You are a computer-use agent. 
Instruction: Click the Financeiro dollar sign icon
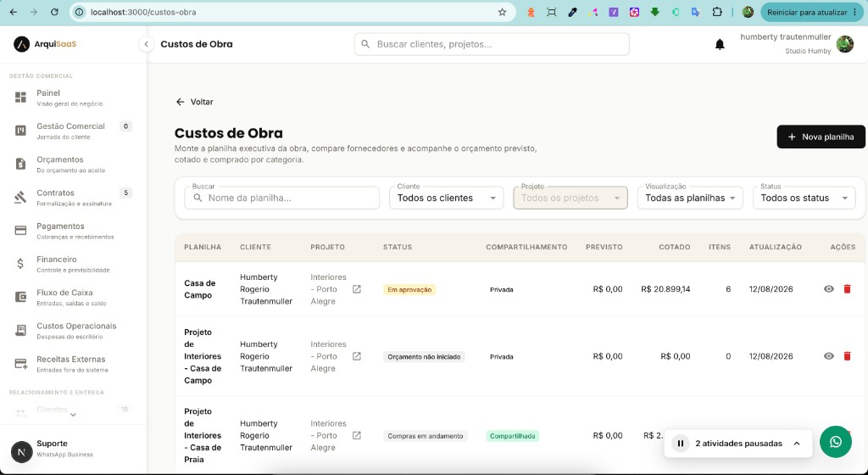pyautogui.click(x=20, y=264)
